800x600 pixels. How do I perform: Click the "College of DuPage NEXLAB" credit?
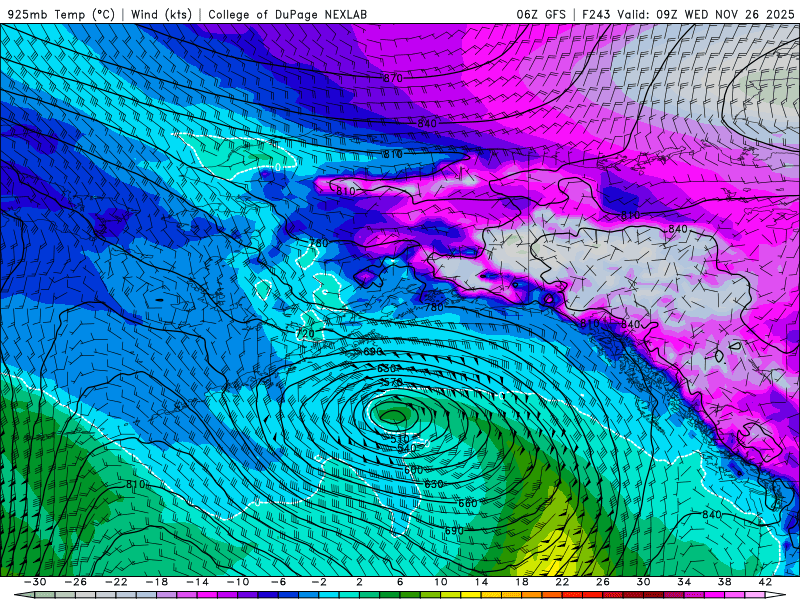click(287, 15)
